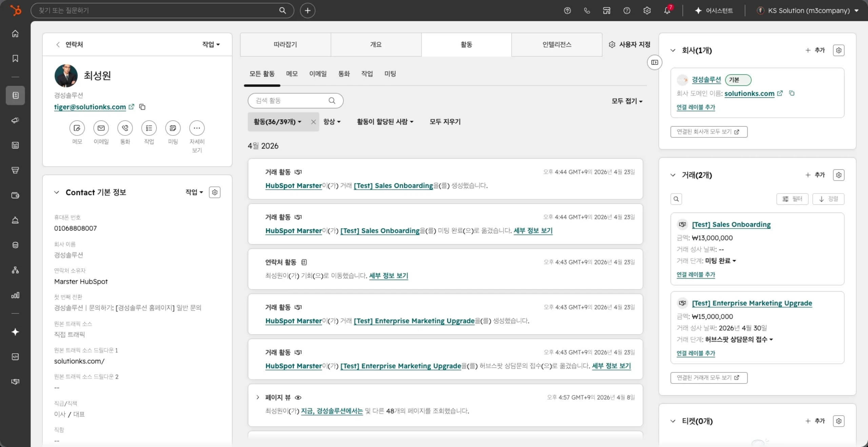Viewport: 868px width, 447px height.
Task: Open the marketplace storefront icon
Action: click(607, 11)
